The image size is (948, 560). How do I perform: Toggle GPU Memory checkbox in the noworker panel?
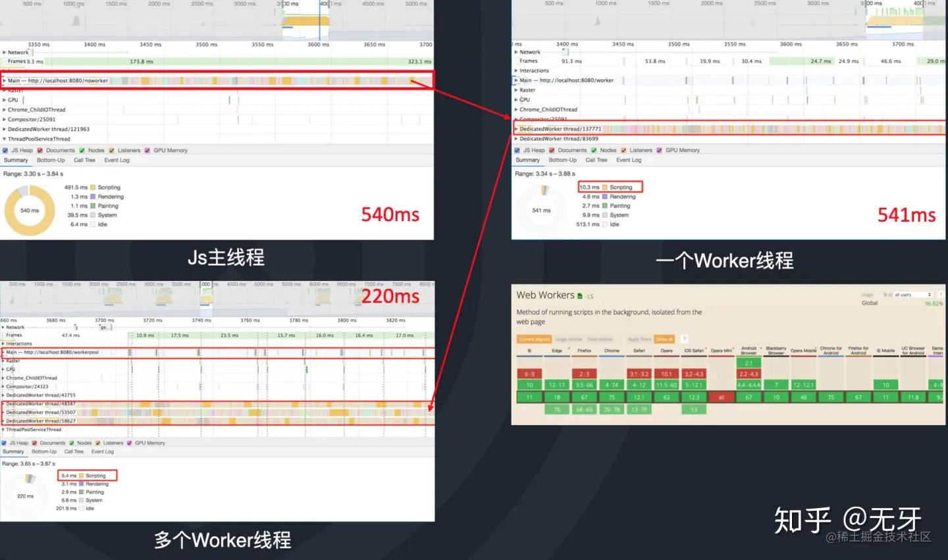click(147, 150)
